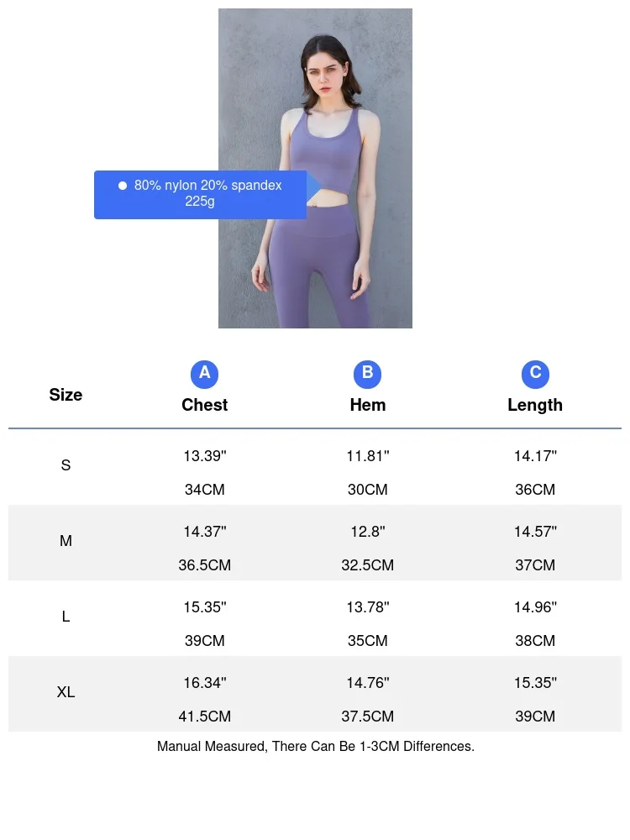
Task: Select the M size row label
Action: point(66,542)
